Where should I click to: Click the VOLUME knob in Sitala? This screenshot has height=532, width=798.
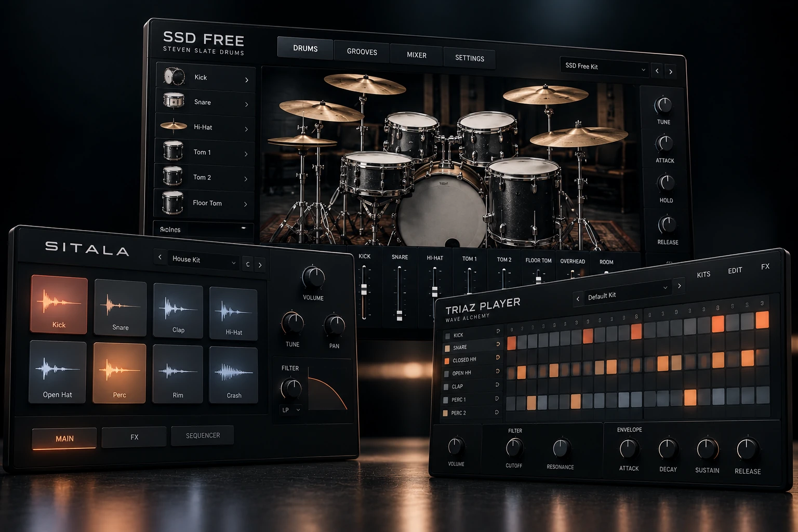(x=313, y=278)
